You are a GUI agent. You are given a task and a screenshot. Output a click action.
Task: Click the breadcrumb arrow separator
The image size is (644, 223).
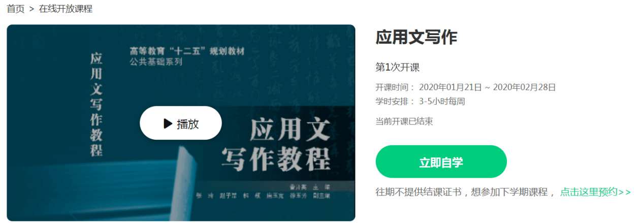pyautogui.click(x=31, y=9)
